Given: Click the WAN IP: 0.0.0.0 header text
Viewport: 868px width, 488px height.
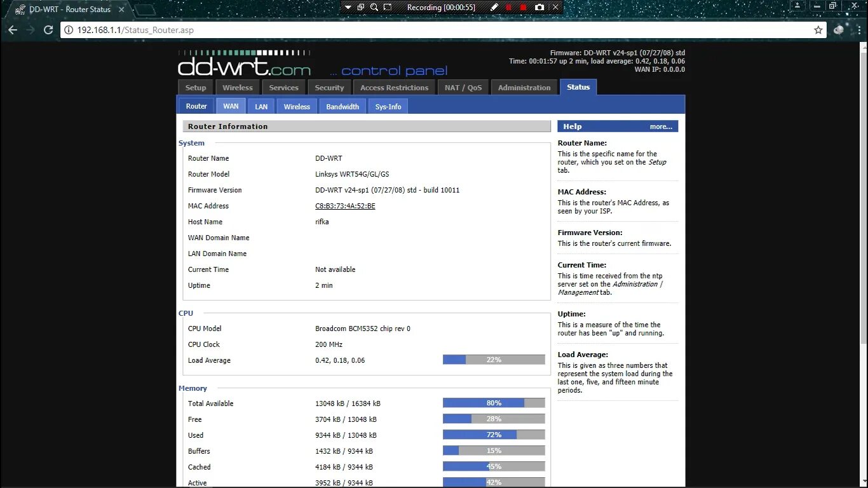Looking at the screenshot, I should (x=660, y=69).
